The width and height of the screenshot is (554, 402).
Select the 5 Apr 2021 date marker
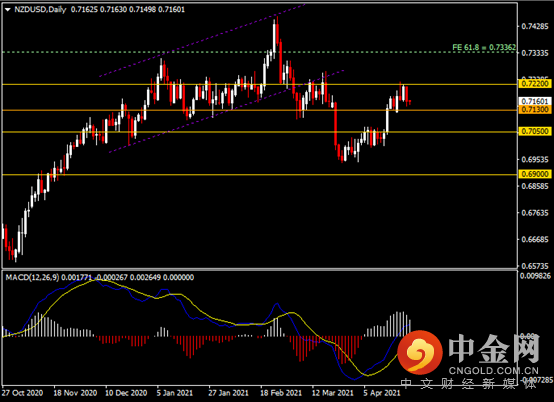(x=382, y=393)
